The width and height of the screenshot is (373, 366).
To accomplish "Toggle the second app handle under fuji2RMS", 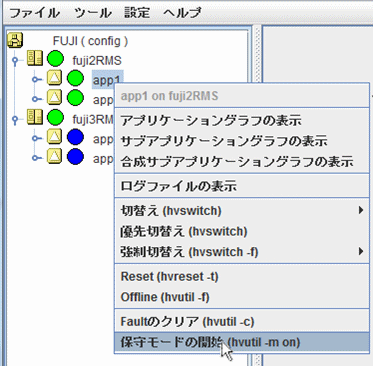I will tap(35, 99).
